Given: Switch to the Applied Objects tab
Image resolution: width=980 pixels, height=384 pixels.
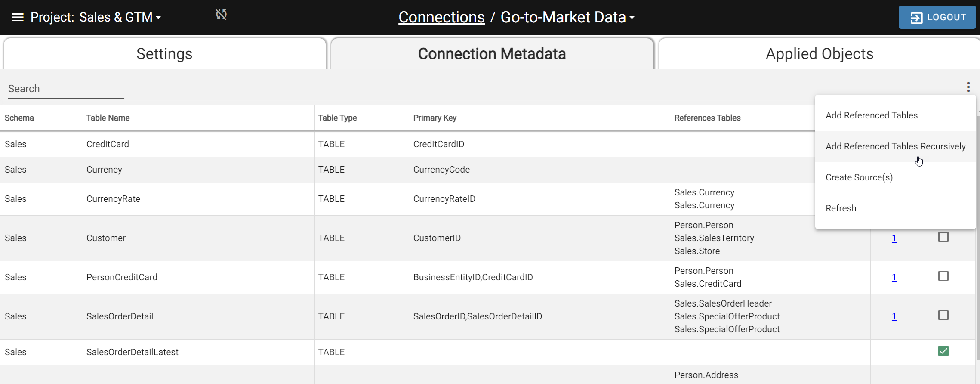Looking at the screenshot, I should click(x=819, y=54).
